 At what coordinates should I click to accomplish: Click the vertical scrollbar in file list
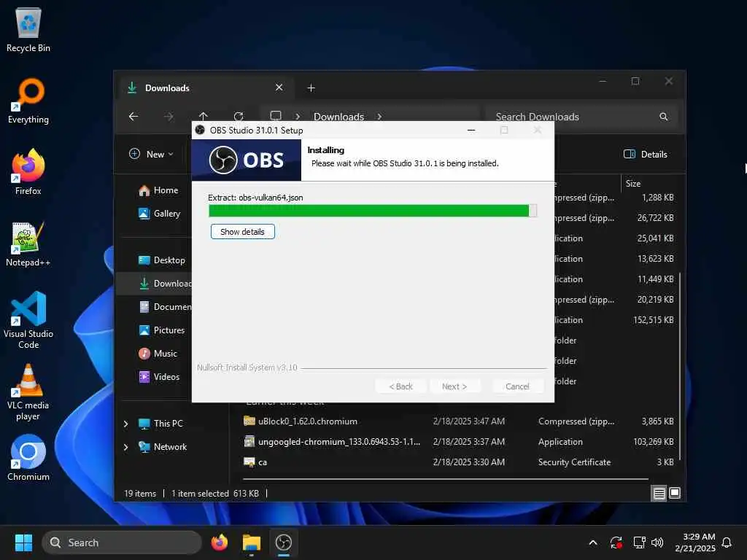pyautogui.click(x=679, y=367)
